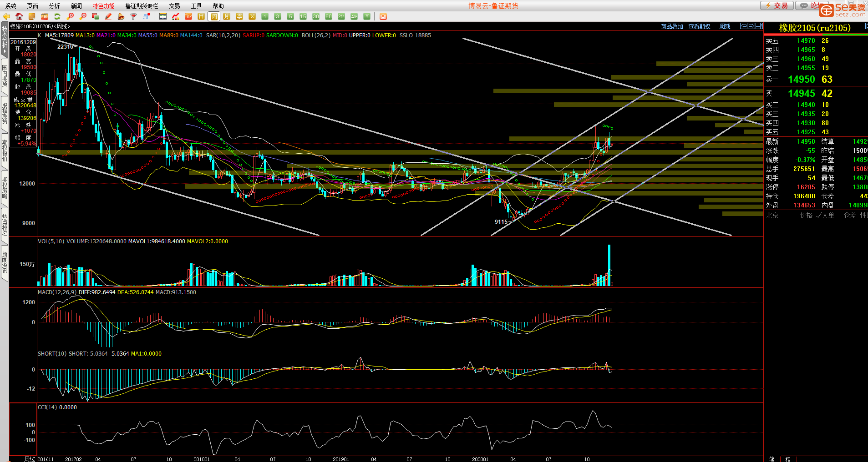The image size is (868, 462).
Task: Open the 期权策略 sidebar tab
Action: 5,188
